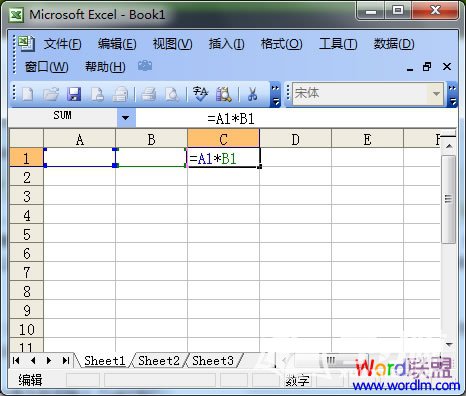The image size is (466, 396).
Task: Click the vertical scrollbar up arrow
Action: 449,146
